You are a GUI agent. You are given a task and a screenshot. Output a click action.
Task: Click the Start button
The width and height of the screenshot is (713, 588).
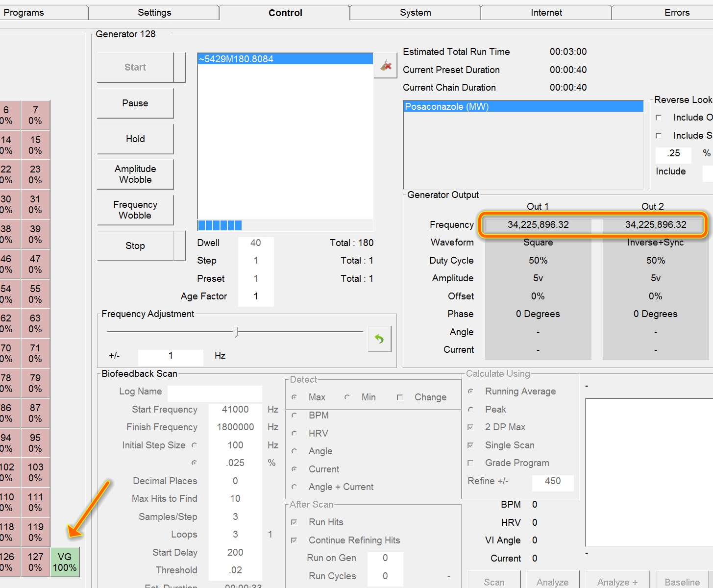(x=135, y=68)
